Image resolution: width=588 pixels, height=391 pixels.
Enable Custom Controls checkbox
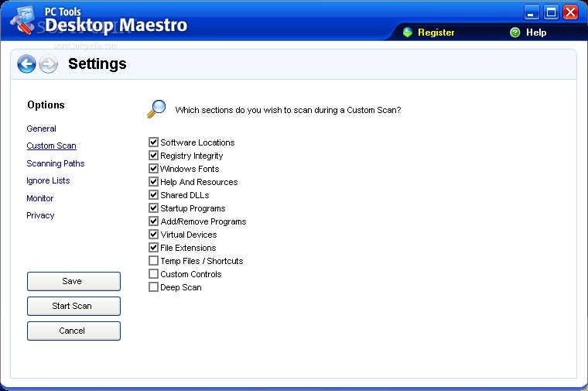click(153, 273)
